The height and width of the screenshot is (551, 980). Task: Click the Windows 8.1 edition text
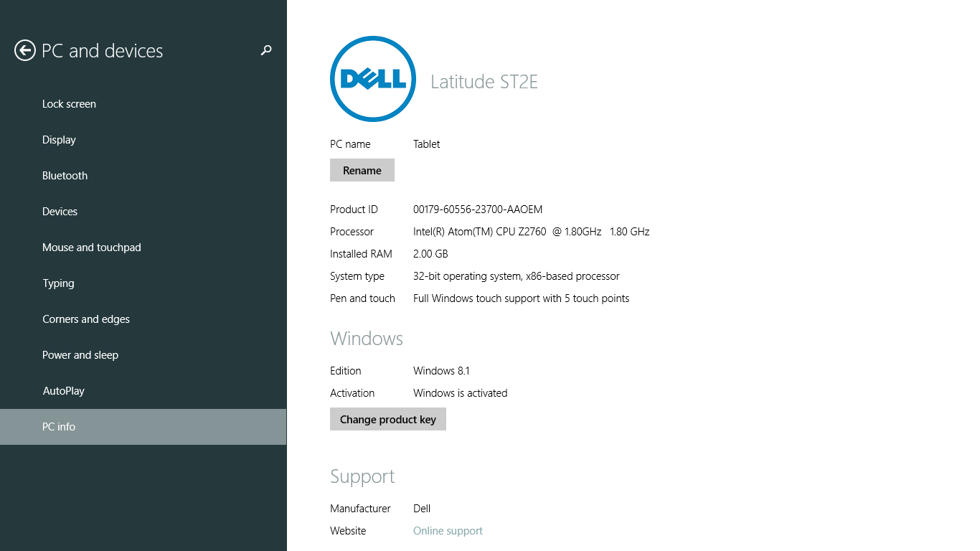[x=440, y=370]
